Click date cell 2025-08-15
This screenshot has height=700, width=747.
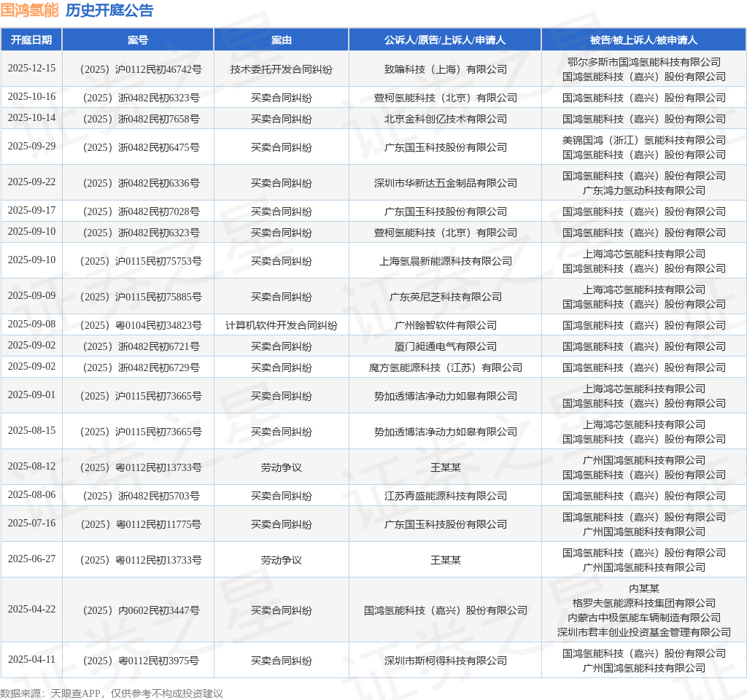(31, 430)
